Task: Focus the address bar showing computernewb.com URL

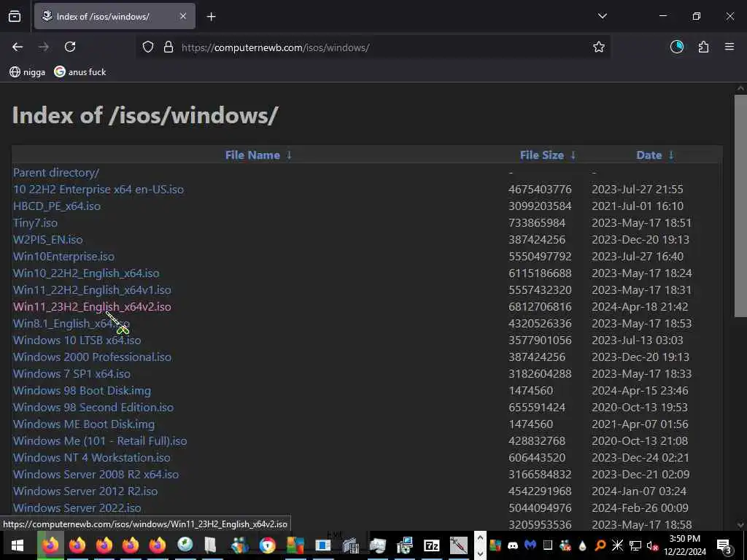Action: (x=373, y=47)
